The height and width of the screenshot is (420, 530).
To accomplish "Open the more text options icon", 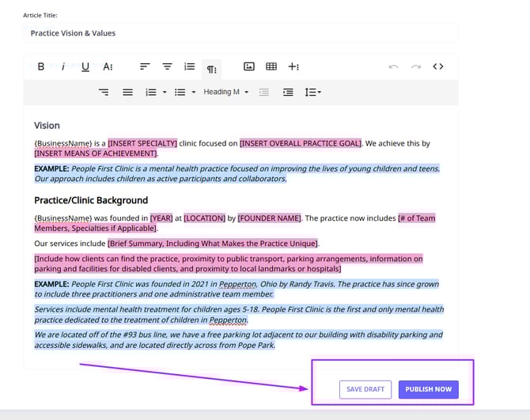I will [108, 67].
